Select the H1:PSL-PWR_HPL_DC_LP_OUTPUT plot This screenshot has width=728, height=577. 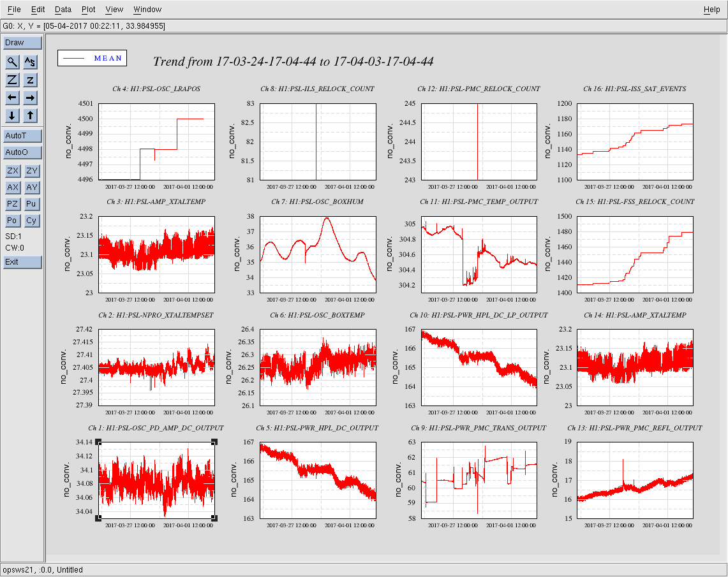click(479, 367)
